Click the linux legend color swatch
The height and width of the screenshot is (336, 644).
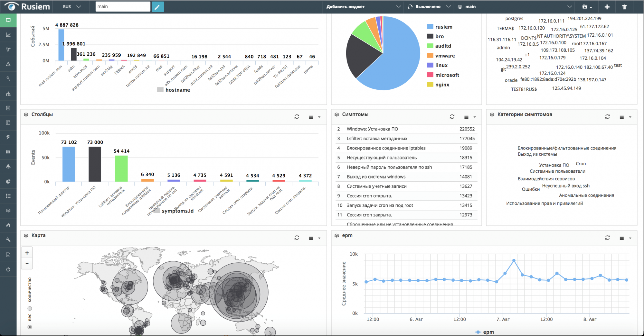430,65
